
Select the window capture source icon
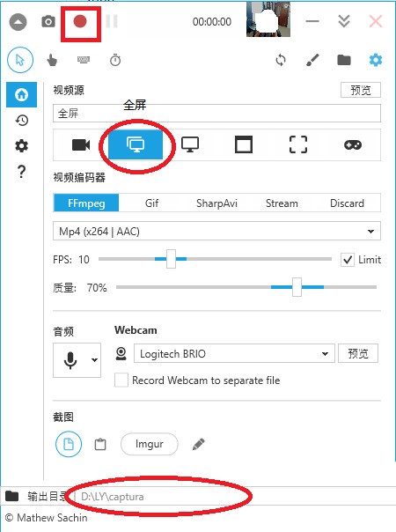pos(244,144)
